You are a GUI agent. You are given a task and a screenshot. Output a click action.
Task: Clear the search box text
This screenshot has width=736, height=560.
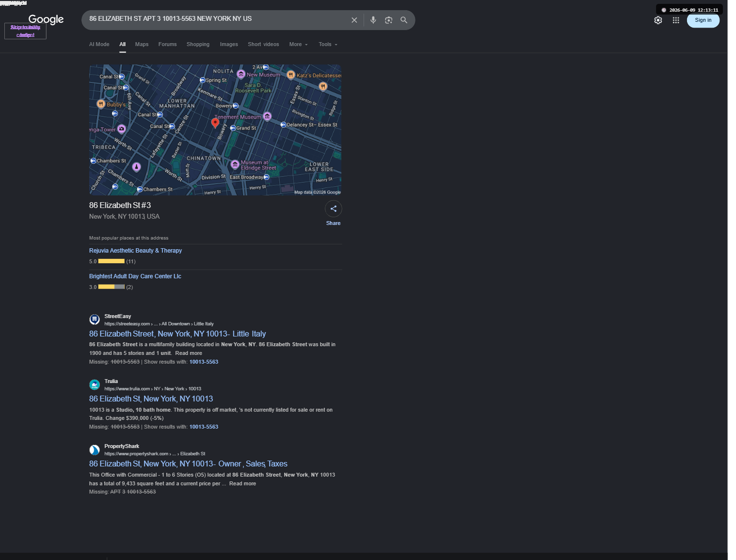click(354, 20)
